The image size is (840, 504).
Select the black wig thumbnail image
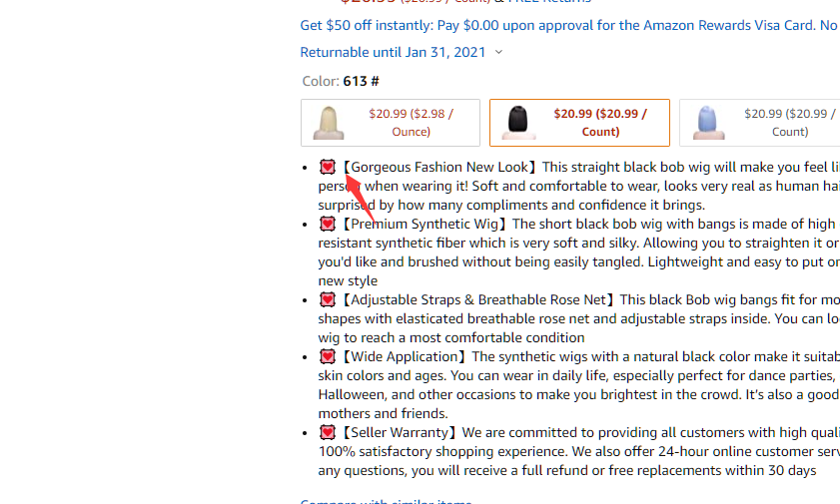(517, 123)
